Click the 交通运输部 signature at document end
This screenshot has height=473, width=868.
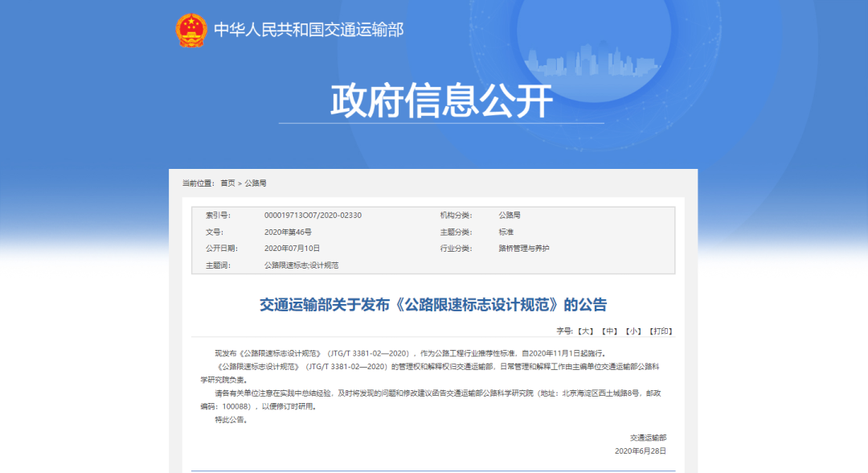point(648,437)
